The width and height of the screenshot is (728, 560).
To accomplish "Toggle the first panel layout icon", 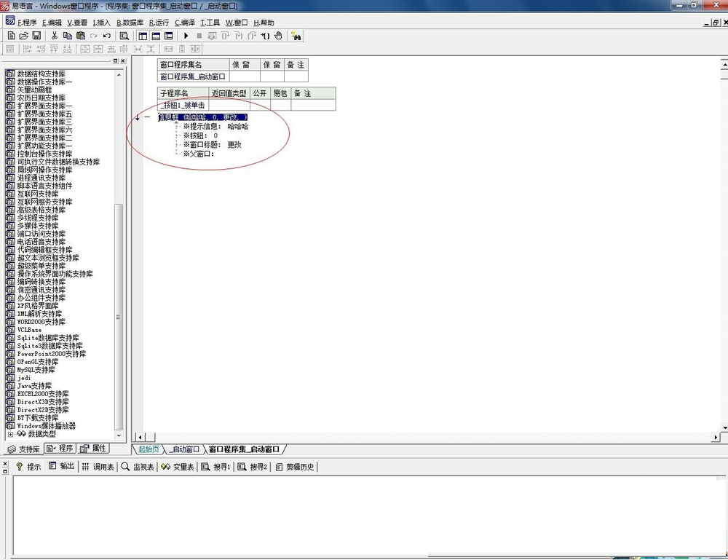I will tap(143, 36).
